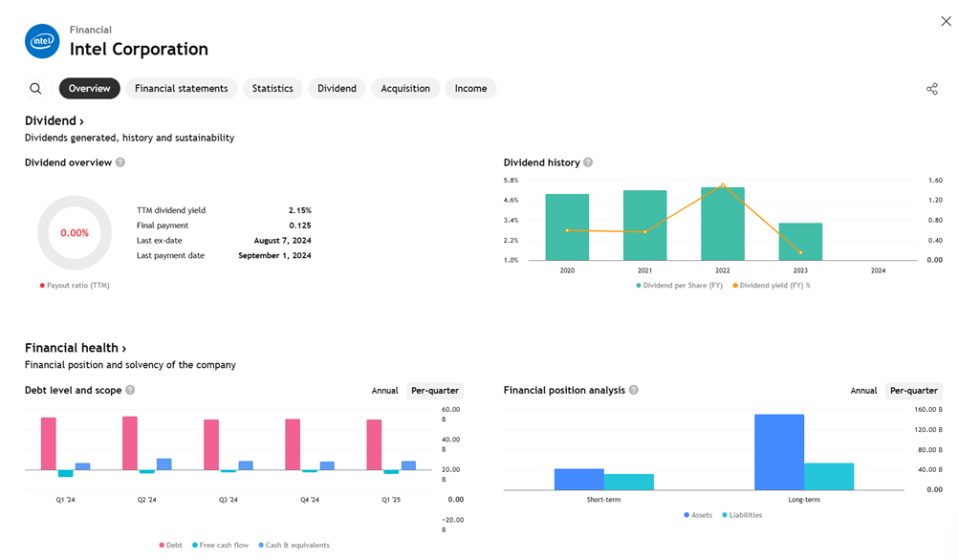The height and width of the screenshot is (560, 959).
Task: Click the Long-term liabilities bar
Action: click(829, 476)
